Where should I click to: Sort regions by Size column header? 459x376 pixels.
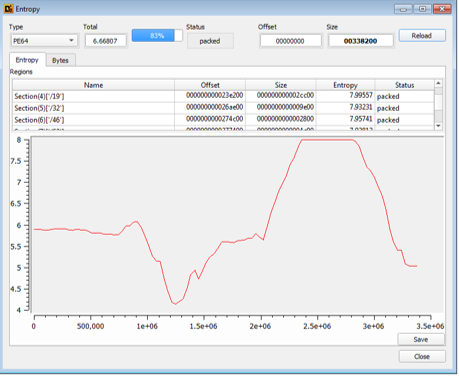[x=281, y=85]
